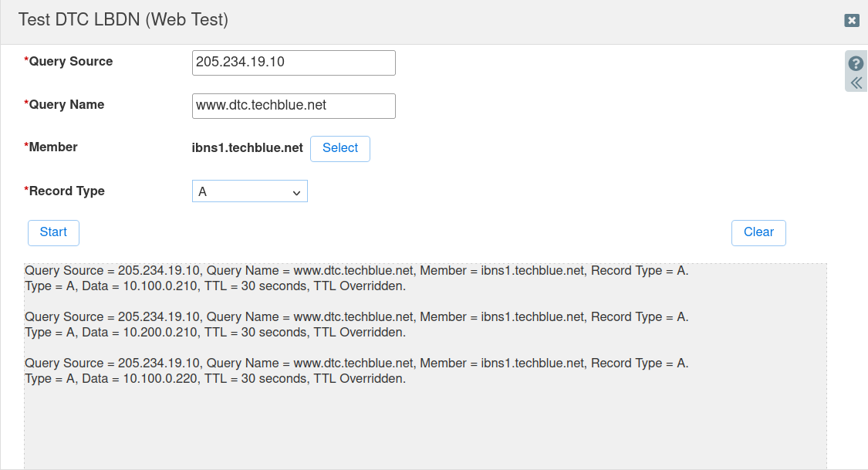Image resolution: width=868 pixels, height=470 pixels.
Task: Select the first result line showing 10.100.0.210
Action: (214, 286)
